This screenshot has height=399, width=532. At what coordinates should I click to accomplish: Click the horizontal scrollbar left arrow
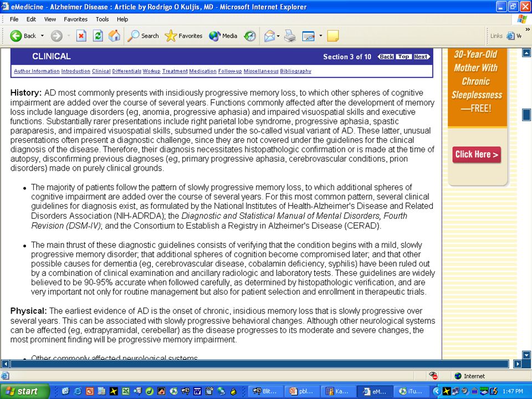click(x=5, y=364)
